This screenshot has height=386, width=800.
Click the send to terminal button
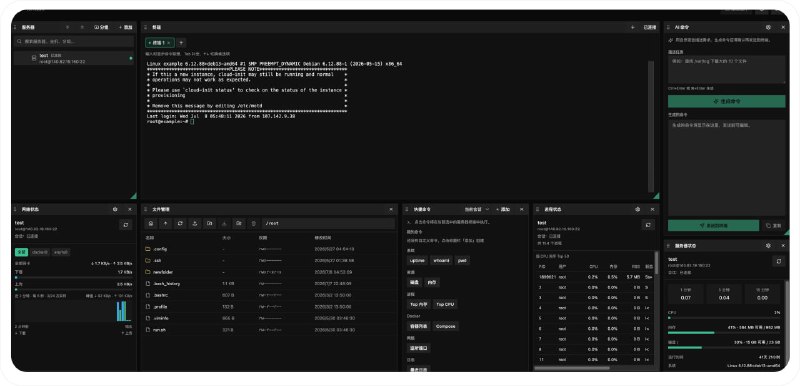click(x=713, y=225)
